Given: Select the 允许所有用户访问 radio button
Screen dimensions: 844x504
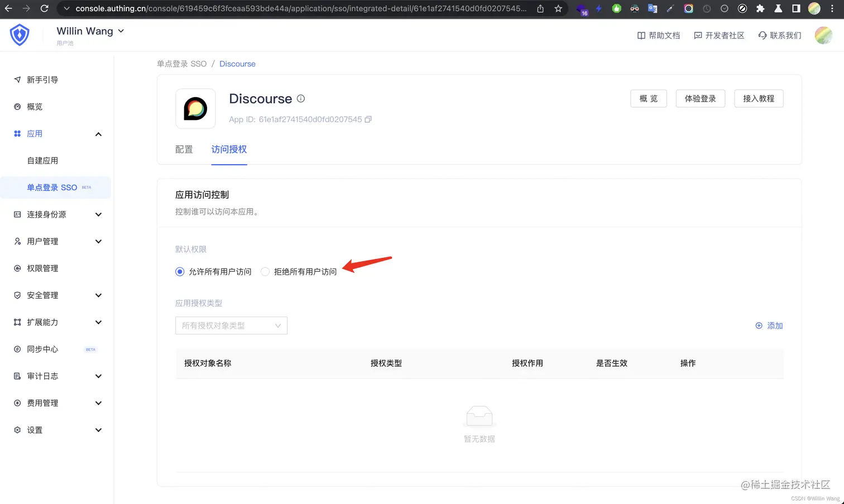Looking at the screenshot, I should click(x=179, y=271).
